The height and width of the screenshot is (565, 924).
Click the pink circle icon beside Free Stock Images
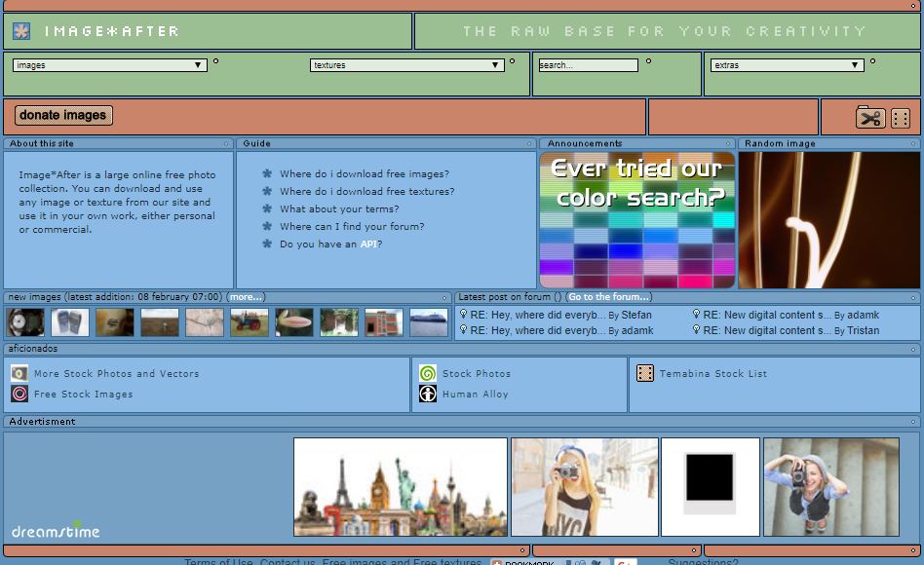tap(19, 394)
